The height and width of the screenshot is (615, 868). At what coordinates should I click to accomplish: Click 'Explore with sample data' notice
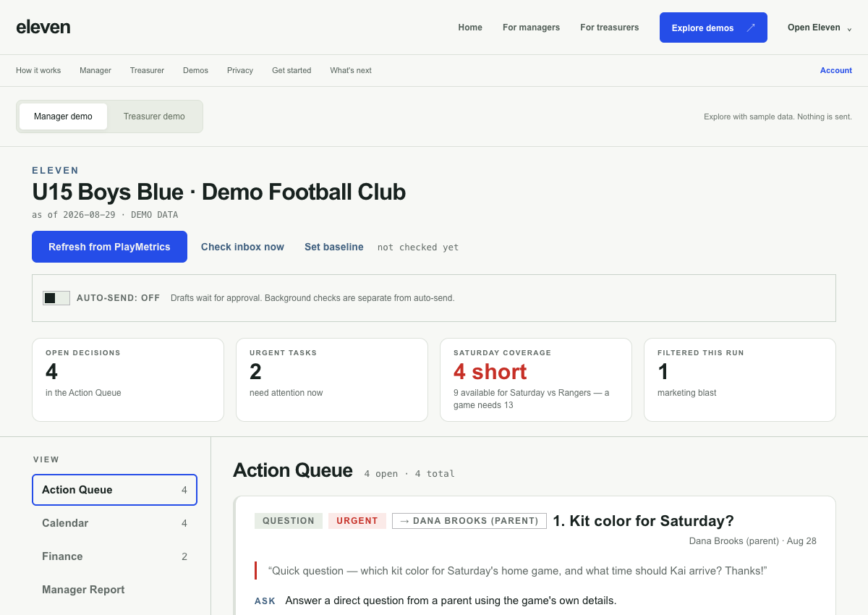click(778, 116)
